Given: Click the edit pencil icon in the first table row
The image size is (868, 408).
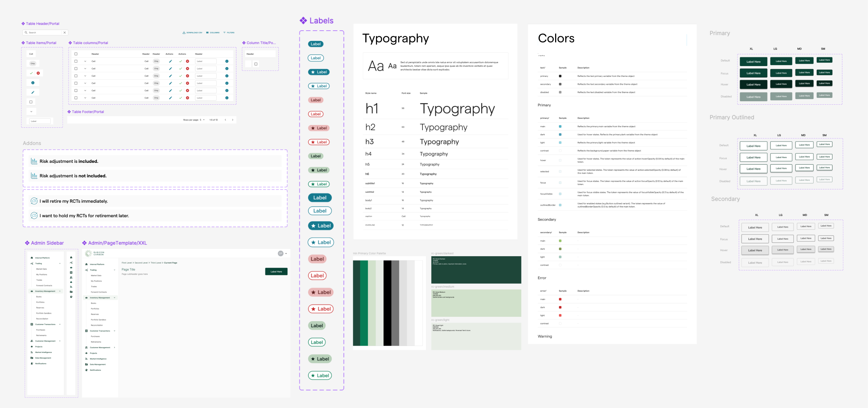Looking at the screenshot, I should tap(171, 61).
